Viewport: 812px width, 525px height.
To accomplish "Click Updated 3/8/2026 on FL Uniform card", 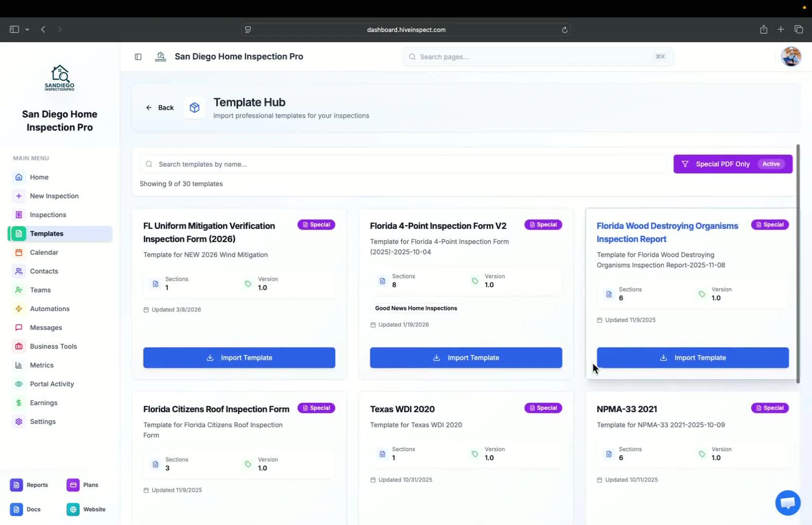I will pyautogui.click(x=172, y=310).
